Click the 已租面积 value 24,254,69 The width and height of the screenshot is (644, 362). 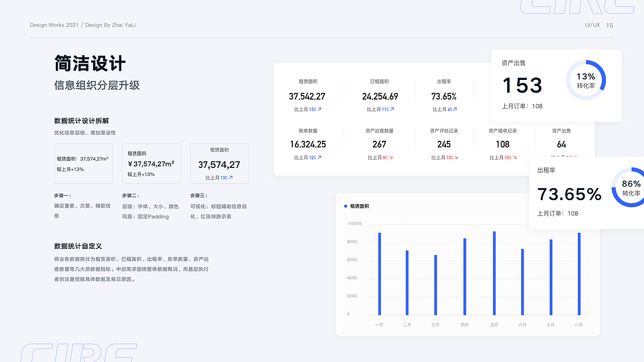(x=380, y=97)
